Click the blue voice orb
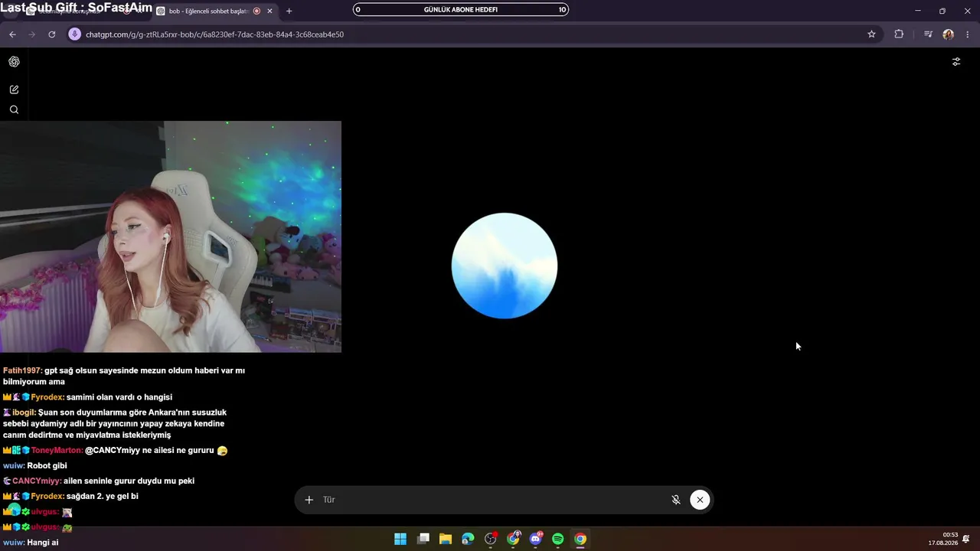This screenshot has width=980, height=551. 505,266
